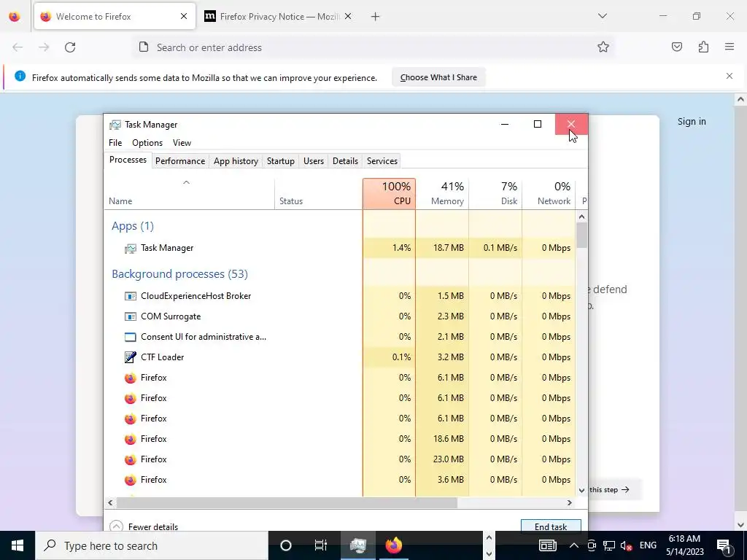Viewport: 747px width, 560px height.
Task: Click the network tray icon
Action: [x=609, y=545]
